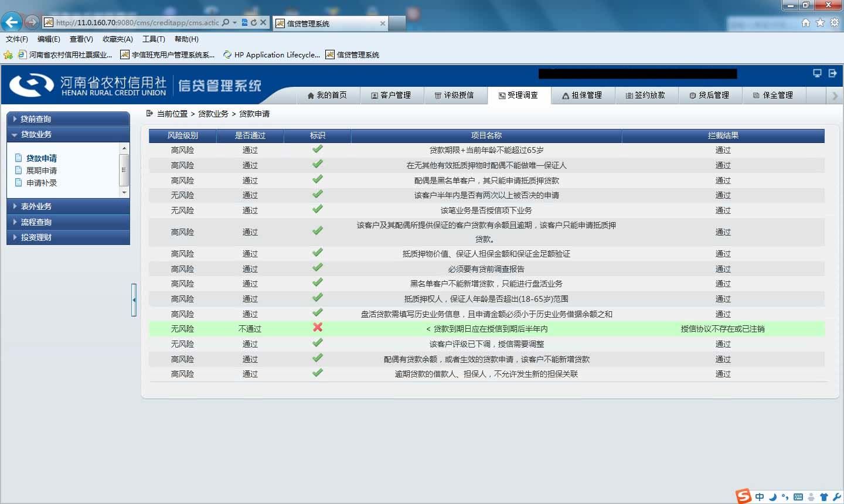Screen dimensions: 844x504
Task: Click the sidebar collapse handle arrow
Action: [x=134, y=300]
